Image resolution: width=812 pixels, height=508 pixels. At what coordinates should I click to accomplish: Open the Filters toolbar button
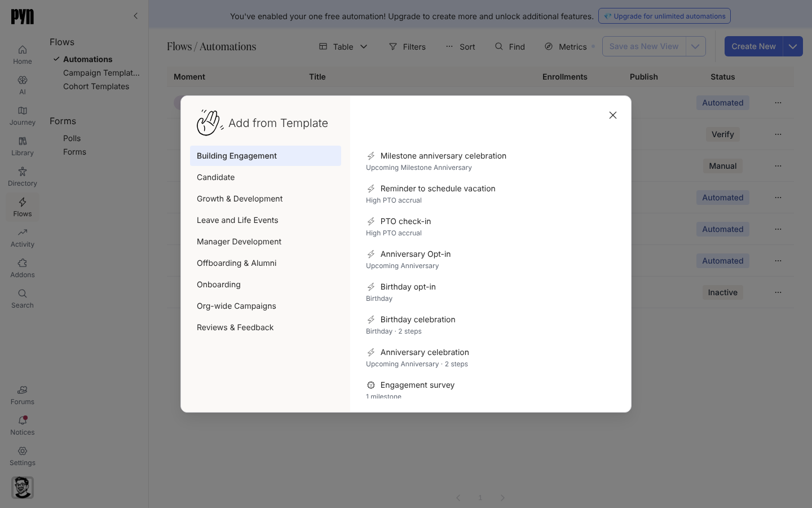tap(407, 47)
